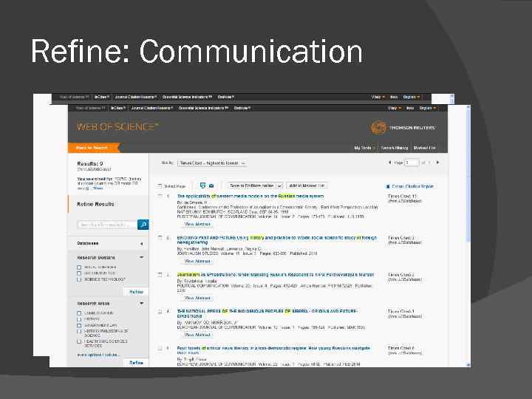Open Essential Science Indicators in front window

203,108
